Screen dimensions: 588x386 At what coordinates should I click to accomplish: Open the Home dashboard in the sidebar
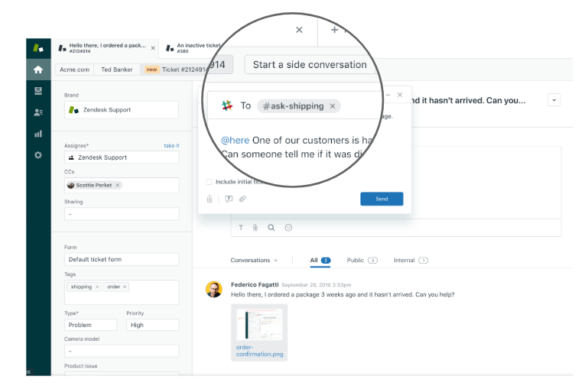38,70
